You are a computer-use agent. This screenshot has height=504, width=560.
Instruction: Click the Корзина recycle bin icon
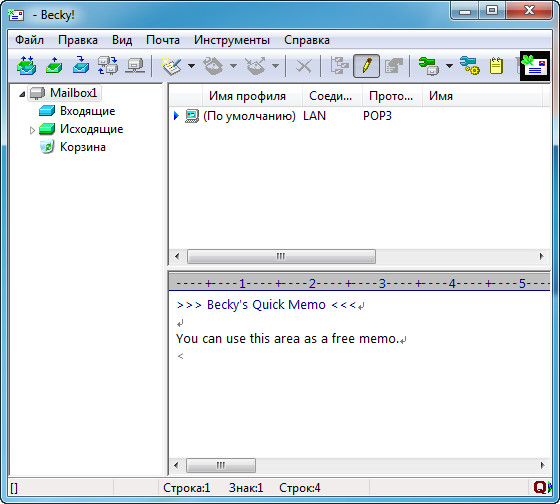click(47, 147)
